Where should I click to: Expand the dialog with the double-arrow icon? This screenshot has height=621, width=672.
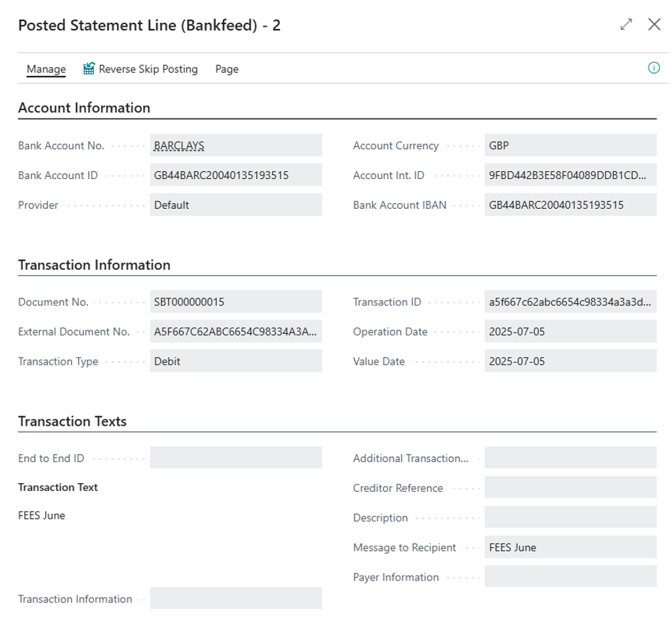(x=626, y=24)
